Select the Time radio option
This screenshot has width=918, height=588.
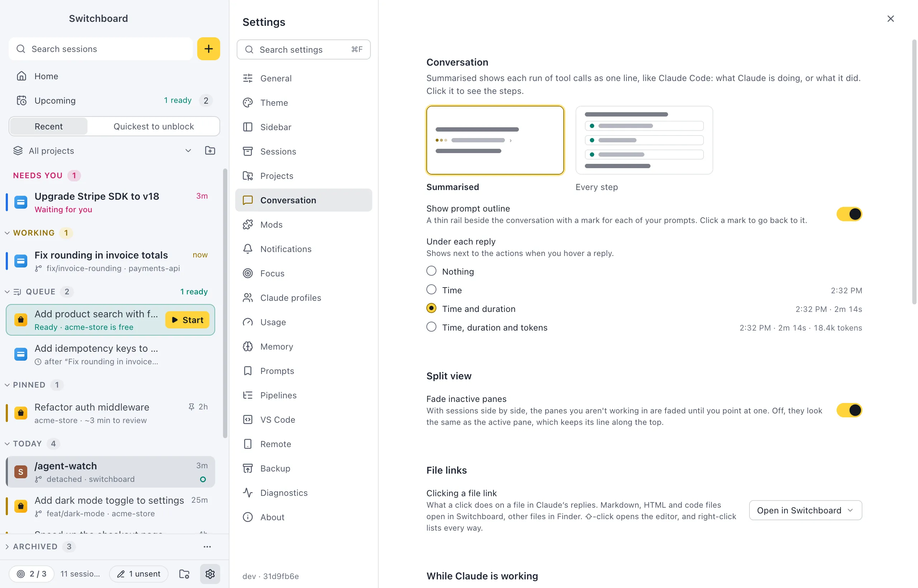point(431,290)
